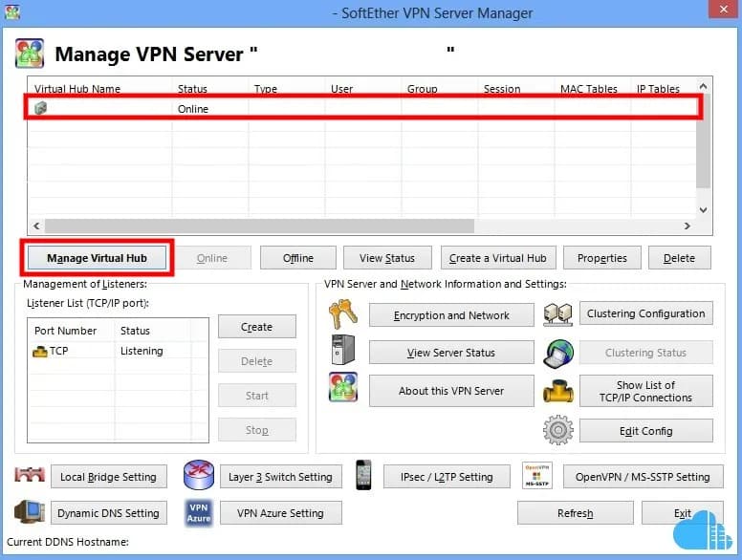Click the hub list scroll down arrow
The image size is (742, 560).
[x=703, y=209]
